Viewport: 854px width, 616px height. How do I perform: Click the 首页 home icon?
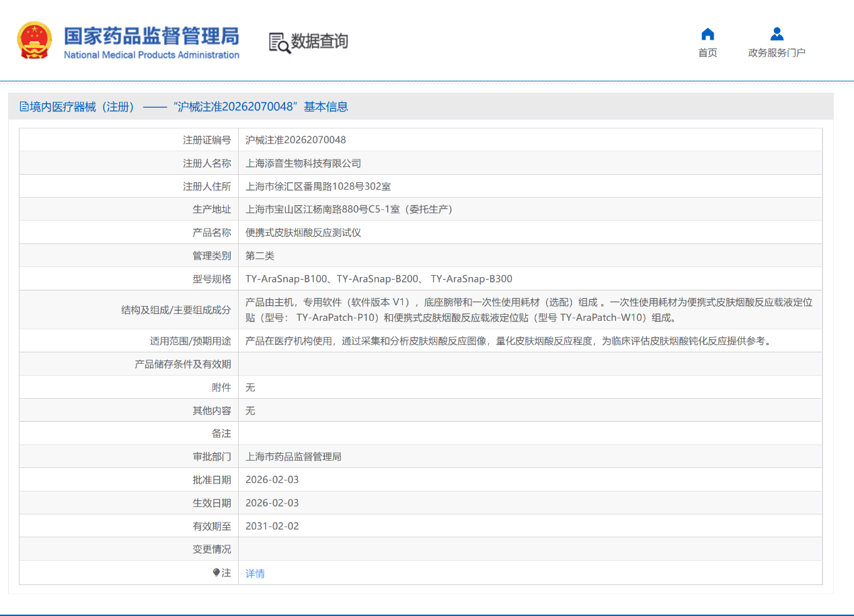707,34
